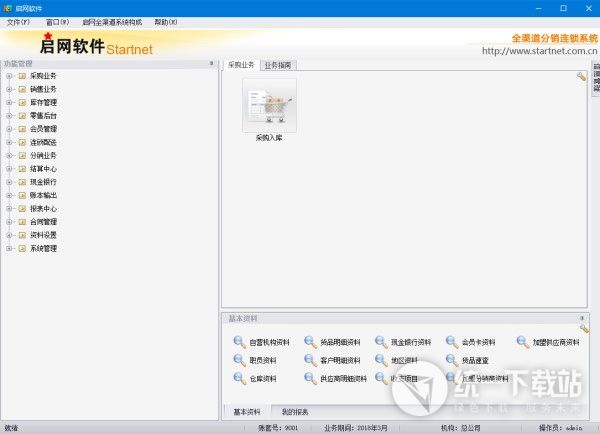
Task: Open 仓库资料 magnifier icon
Action: pyautogui.click(x=239, y=378)
